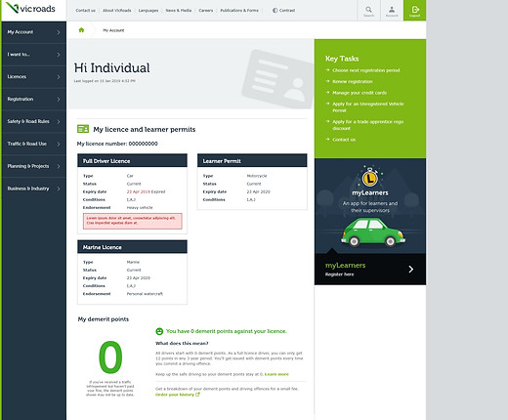Expand My Account sidebar chevron
Image resolution: width=508 pixels, height=420 pixels.
point(59,32)
